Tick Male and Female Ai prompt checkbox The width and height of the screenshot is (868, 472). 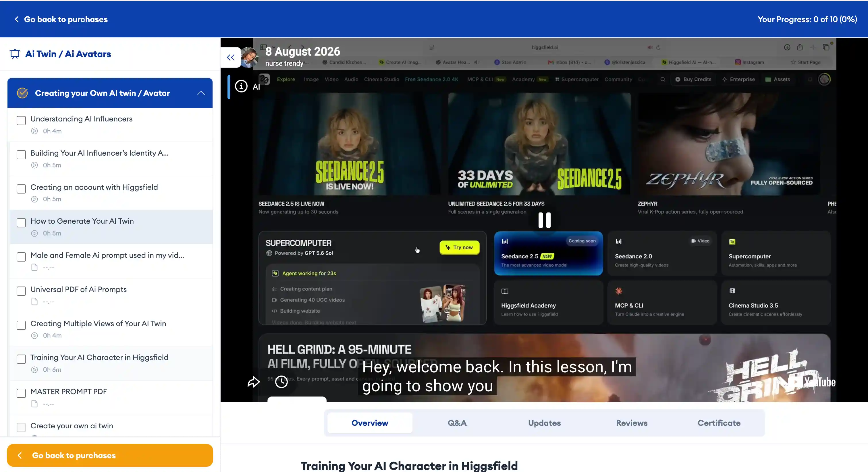21,257
